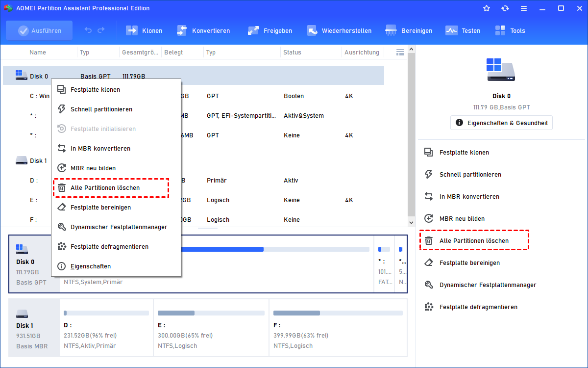The image size is (588, 368).
Task: Click the Belegt column header
Action: point(173,52)
